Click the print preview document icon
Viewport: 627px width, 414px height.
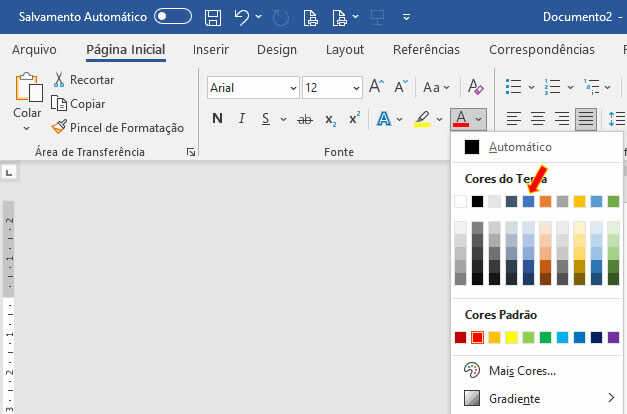point(311,17)
